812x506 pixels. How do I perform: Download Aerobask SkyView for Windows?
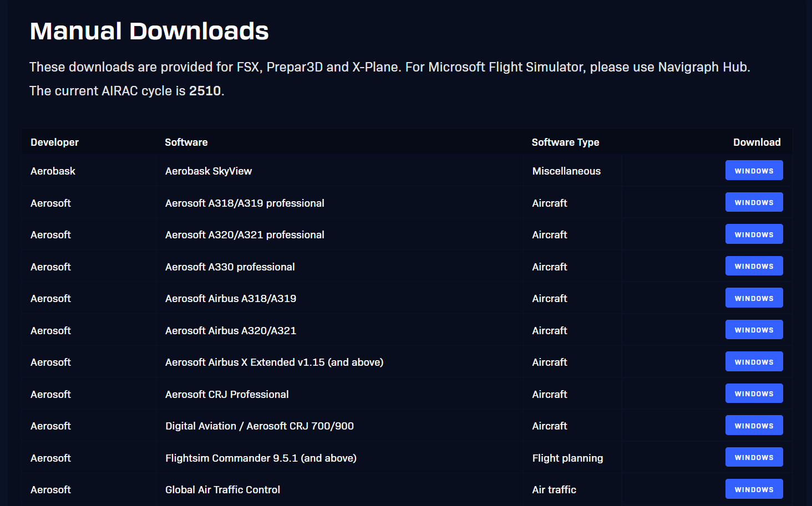point(754,171)
